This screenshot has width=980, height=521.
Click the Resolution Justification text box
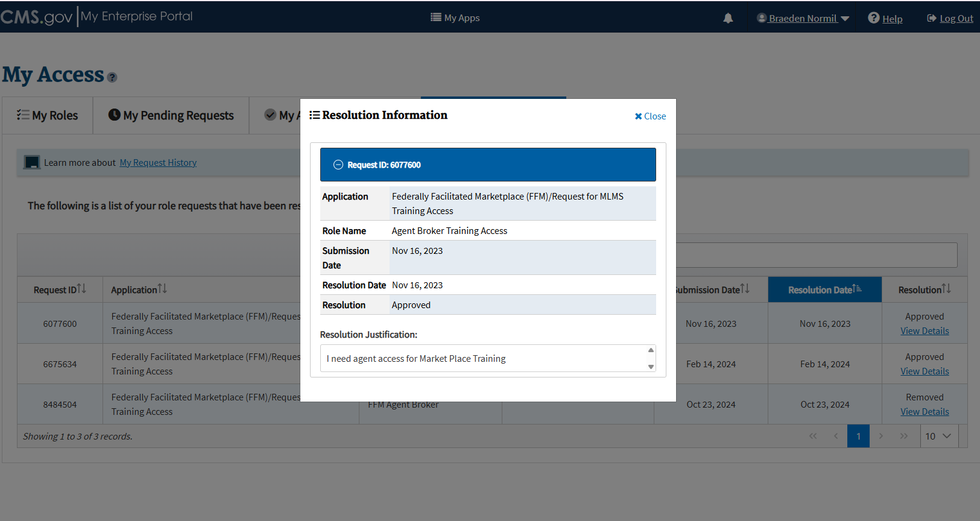pyautogui.click(x=488, y=358)
